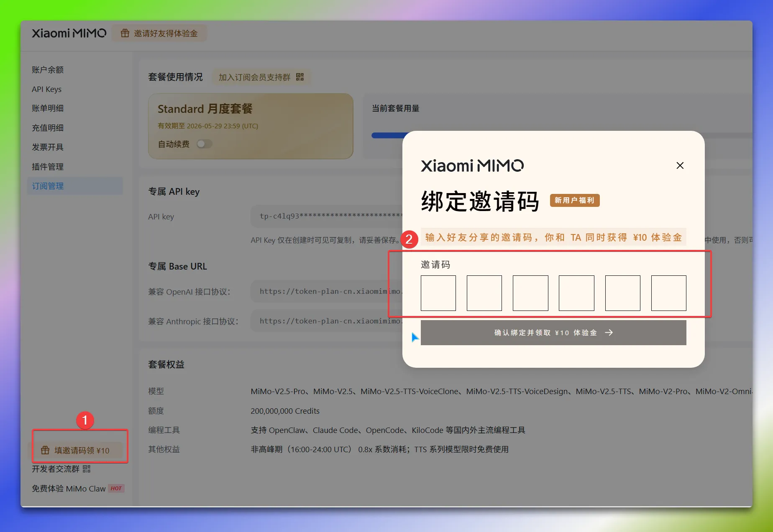Open 插件管理 in the sidebar

(48, 167)
